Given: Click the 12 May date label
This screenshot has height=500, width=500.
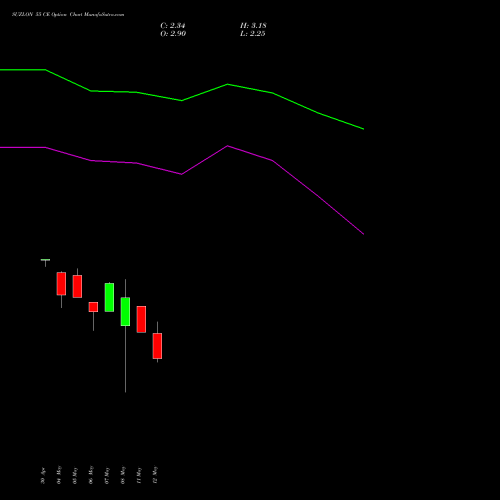Looking at the screenshot, I should 155,475.
